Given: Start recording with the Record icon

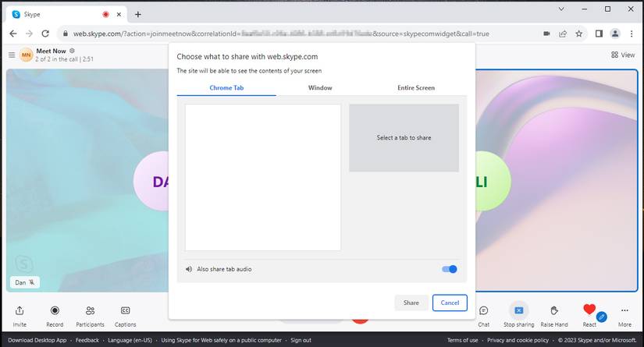Looking at the screenshot, I should [55, 310].
